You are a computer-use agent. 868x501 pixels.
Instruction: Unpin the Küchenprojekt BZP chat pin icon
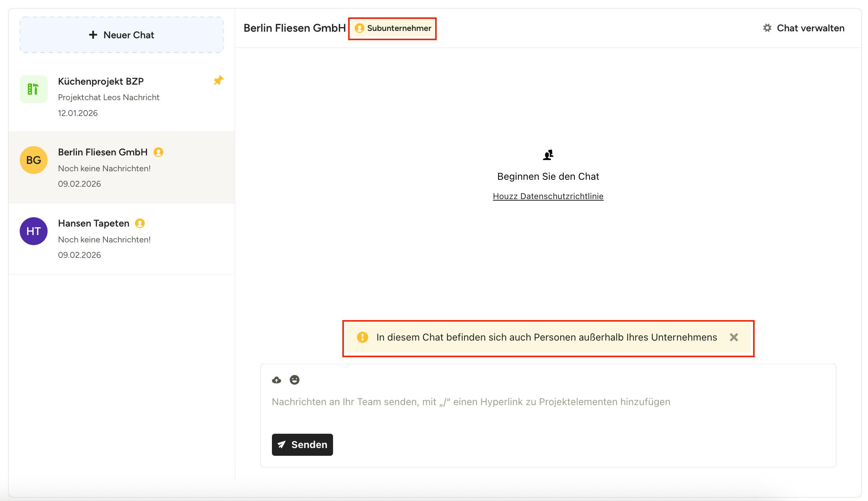tap(219, 80)
